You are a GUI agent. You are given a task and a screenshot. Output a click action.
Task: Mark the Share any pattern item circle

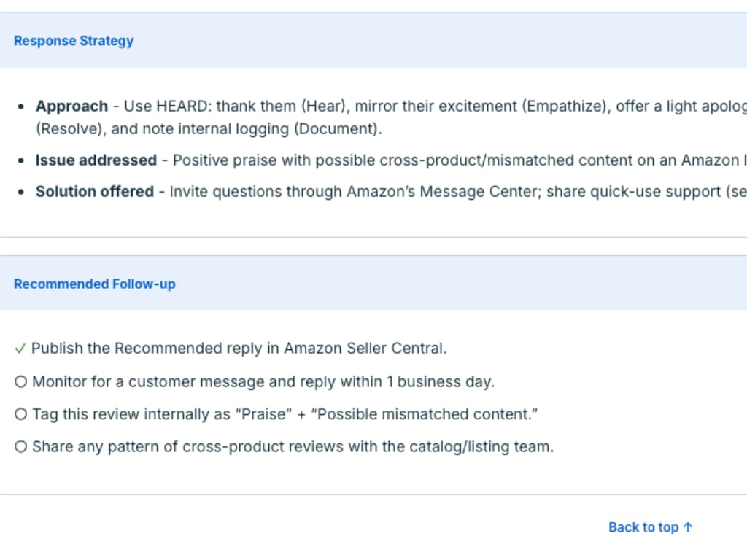click(x=20, y=447)
